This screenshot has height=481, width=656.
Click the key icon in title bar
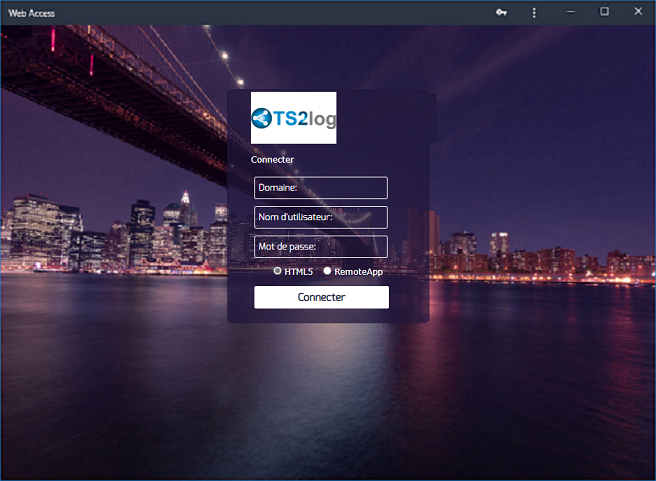[x=501, y=13]
